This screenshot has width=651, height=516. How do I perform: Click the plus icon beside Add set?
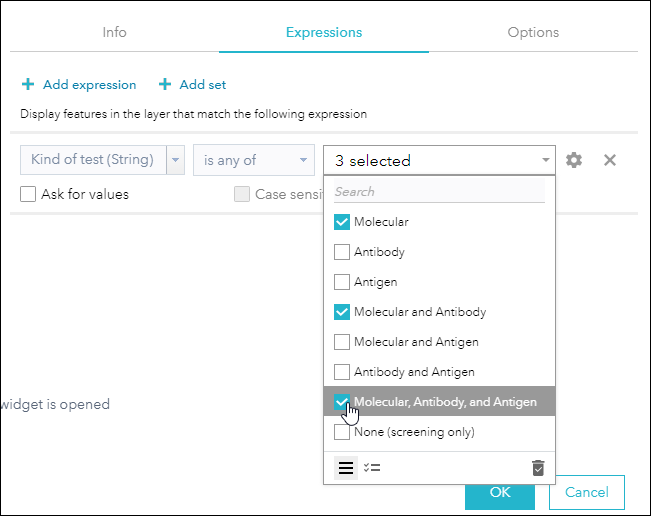pos(165,84)
